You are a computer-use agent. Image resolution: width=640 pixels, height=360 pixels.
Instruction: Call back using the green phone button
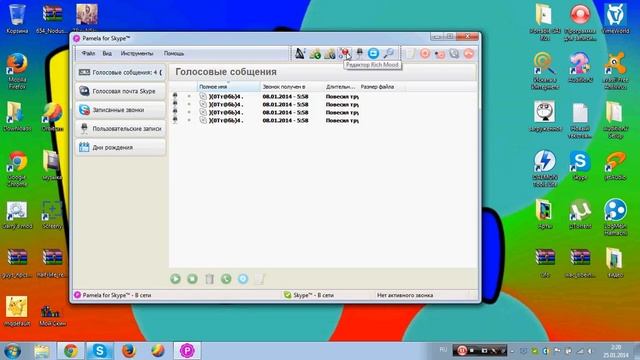point(226,279)
